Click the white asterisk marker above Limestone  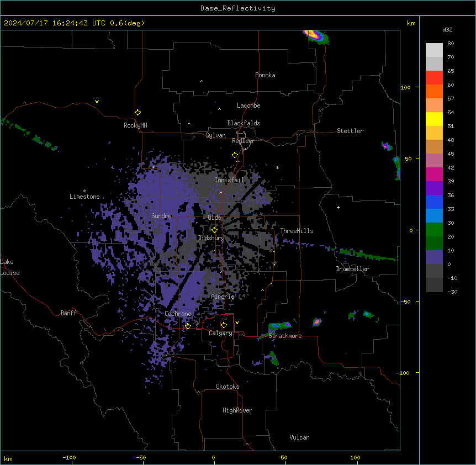coord(84,191)
